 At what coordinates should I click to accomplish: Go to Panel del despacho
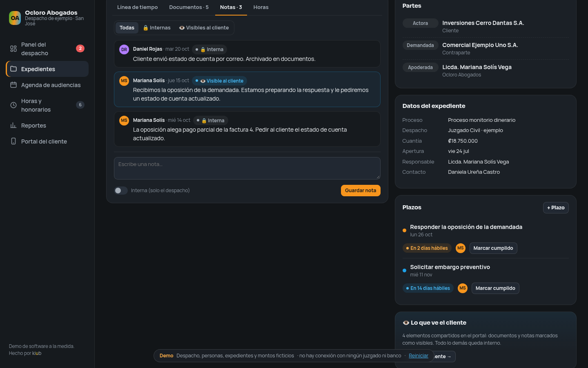point(47,49)
